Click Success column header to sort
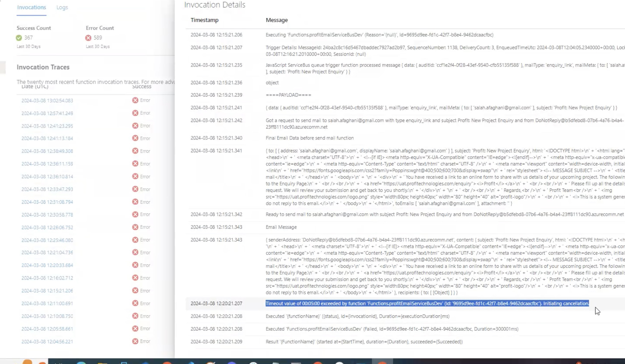Image resolution: width=625 pixels, height=364 pixels. pyautogui.click(x=141, y=86)
